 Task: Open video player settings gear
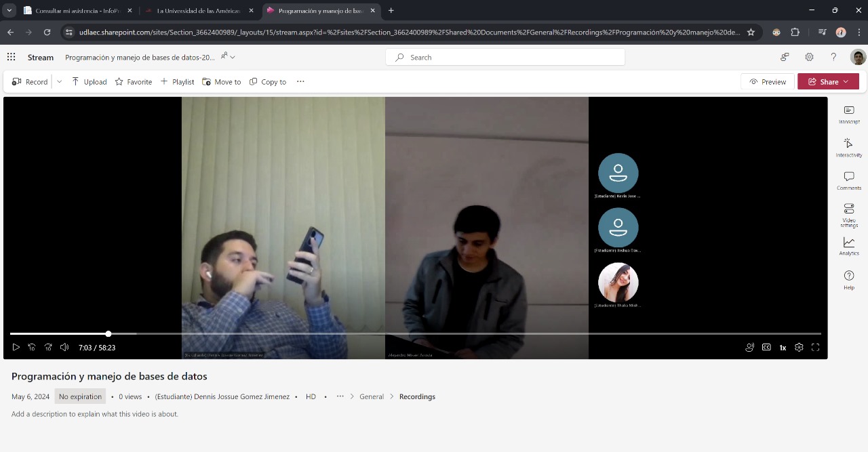(x=799, y=347)
